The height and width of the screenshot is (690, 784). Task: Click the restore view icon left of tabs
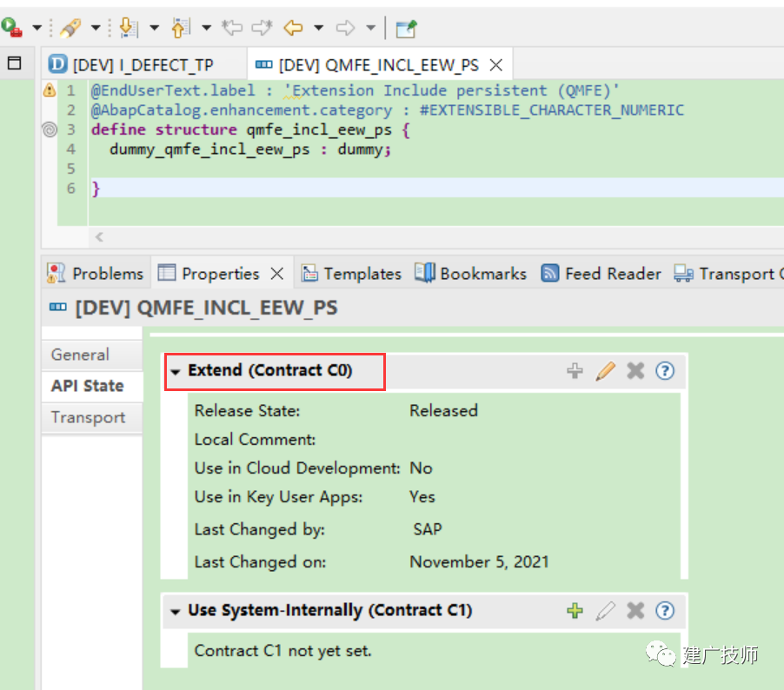[15, 63]
